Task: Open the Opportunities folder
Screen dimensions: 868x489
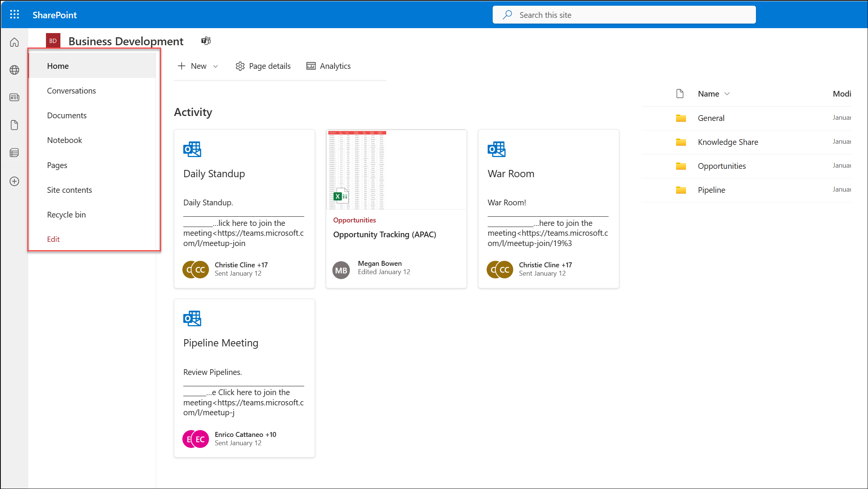Action: (722, 166)
